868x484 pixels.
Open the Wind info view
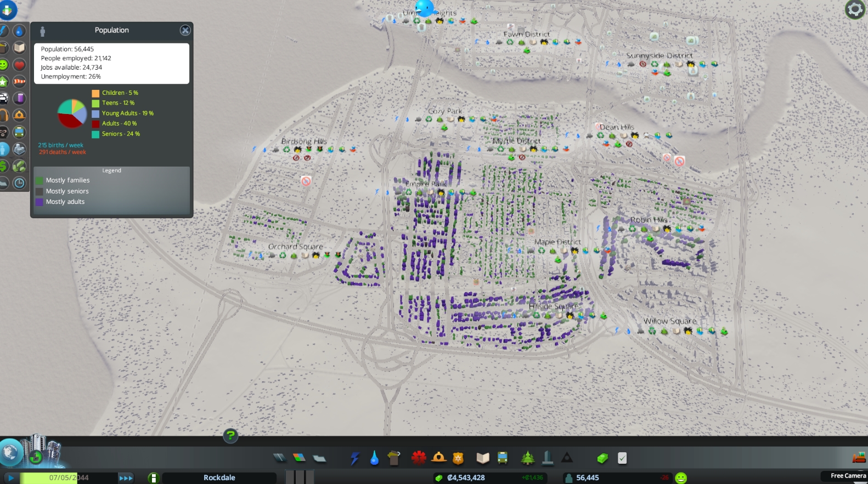(19, 82)
